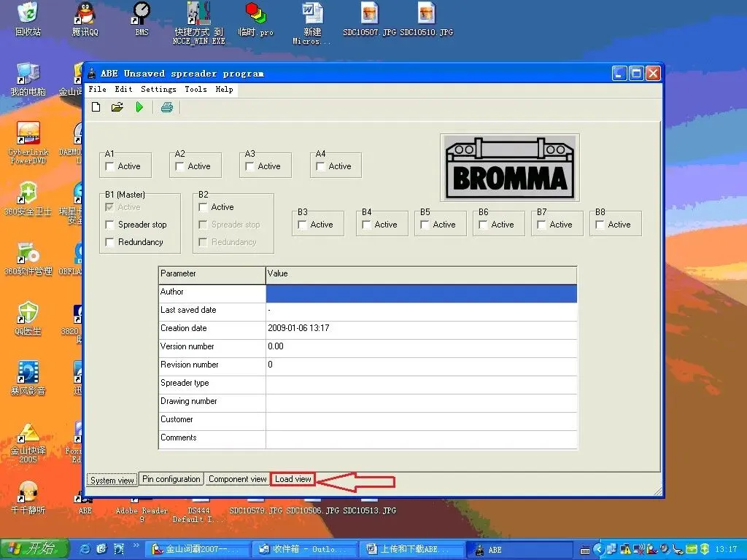Select the NCCE_WIN.EXE shortcut icon
The image size is (747, 560).
coord(198,23)
